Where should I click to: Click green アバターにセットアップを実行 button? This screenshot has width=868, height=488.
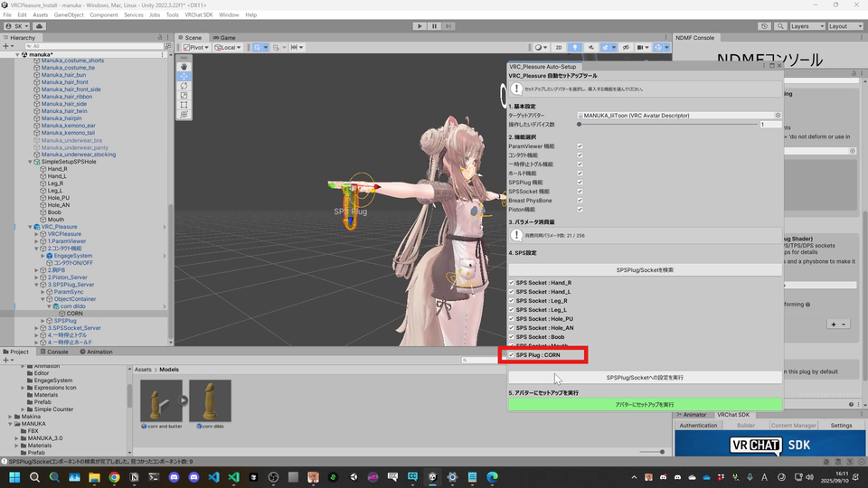point(645,405)
